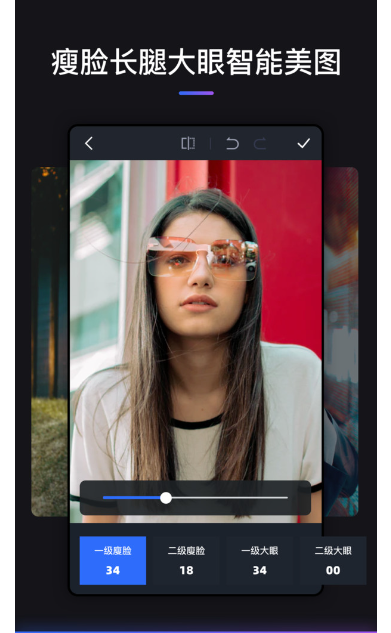This screenshot has width=391, height=633.
Task: Switch to the 二级瘦脸 option
Action: [186, 560]
